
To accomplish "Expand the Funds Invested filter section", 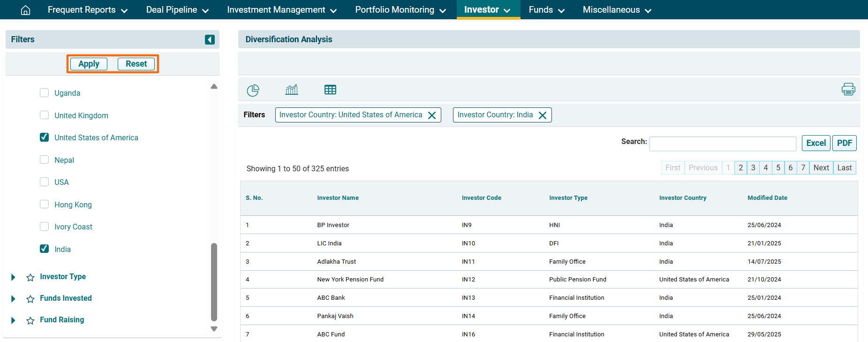I will coord(13,299).
